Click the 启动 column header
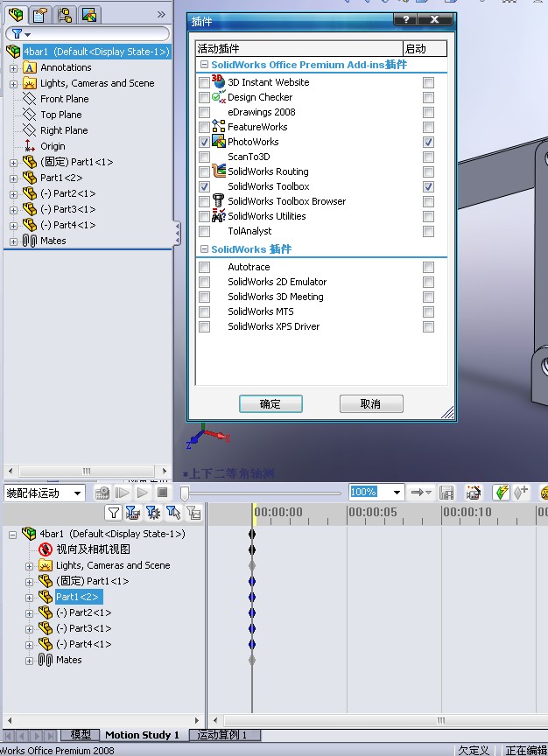 click(425, 49)
